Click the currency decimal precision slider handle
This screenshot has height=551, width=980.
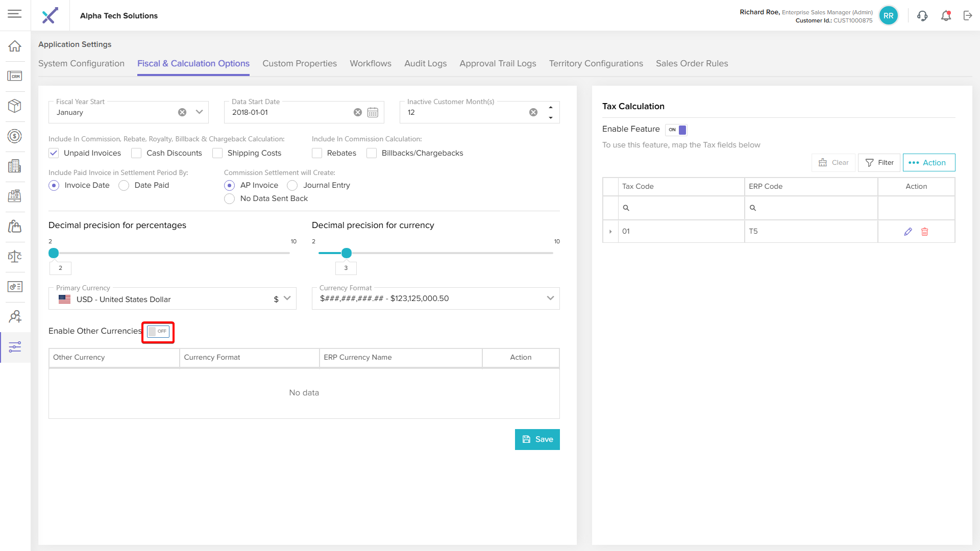coord(347,253)
